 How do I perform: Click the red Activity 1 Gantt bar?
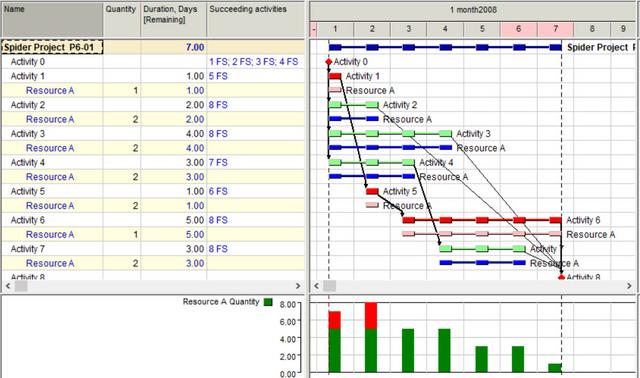335,76
